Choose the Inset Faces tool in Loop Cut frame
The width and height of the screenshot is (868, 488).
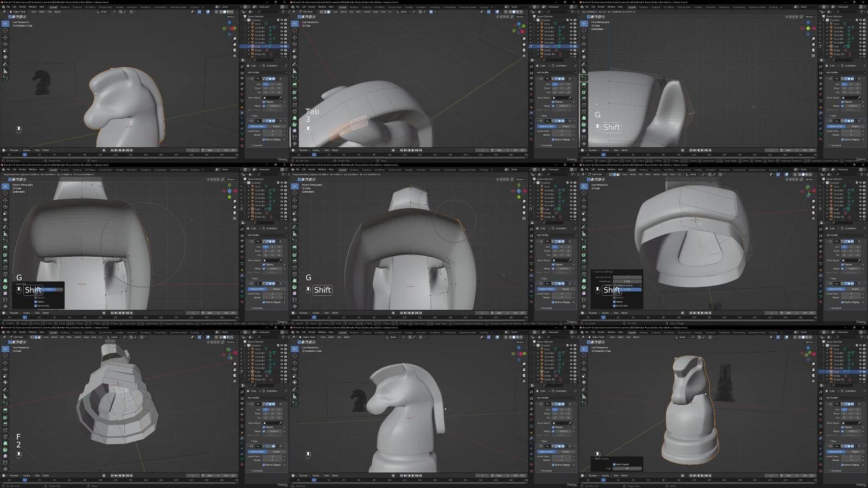pos(584,255)
